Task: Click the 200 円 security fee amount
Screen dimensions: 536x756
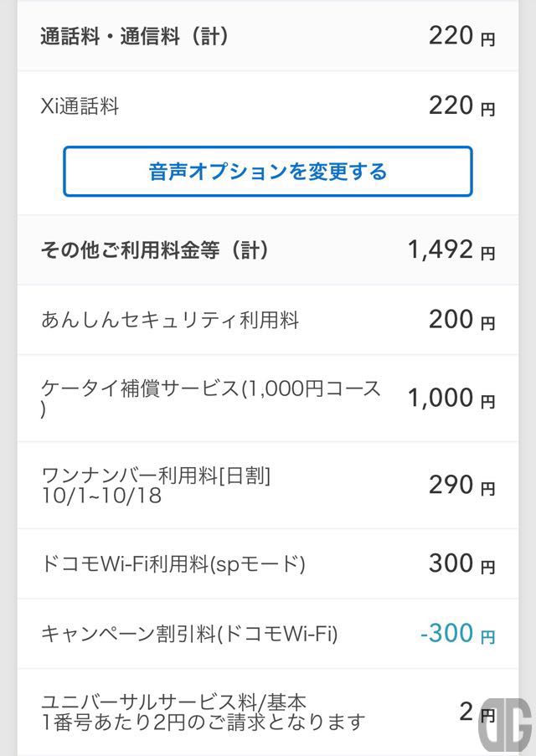Action: [461, 320]
